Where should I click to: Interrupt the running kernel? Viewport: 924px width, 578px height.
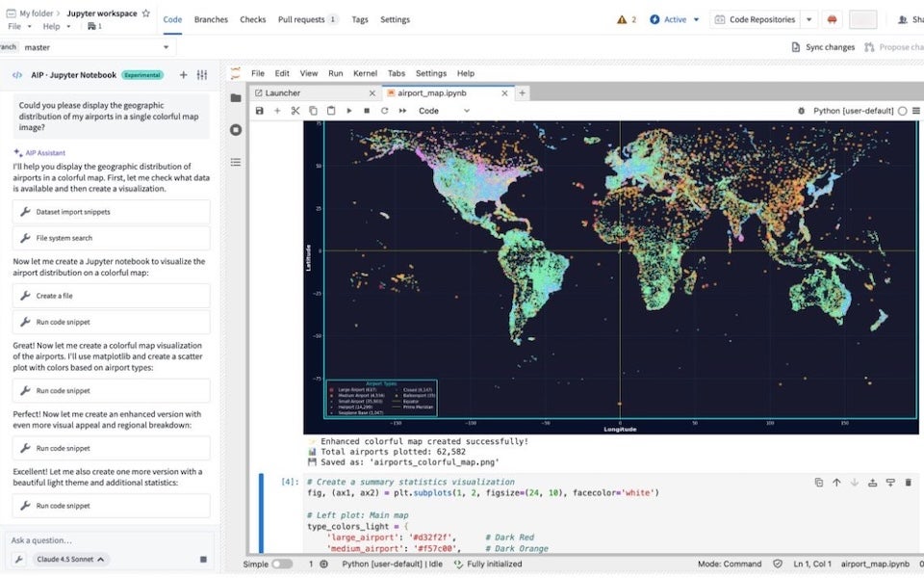coord(368,111)
